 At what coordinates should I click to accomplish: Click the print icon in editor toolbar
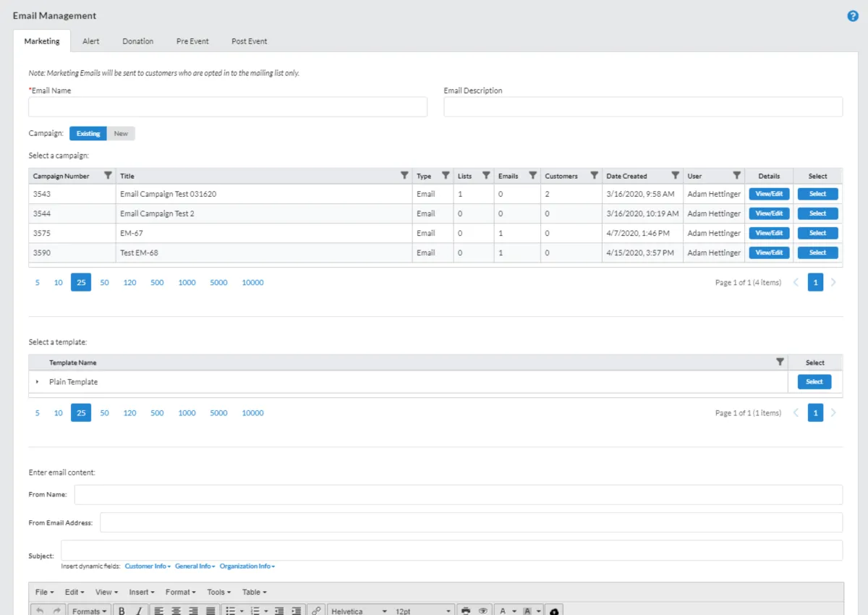pyautogui.click(x=466, y=611)
